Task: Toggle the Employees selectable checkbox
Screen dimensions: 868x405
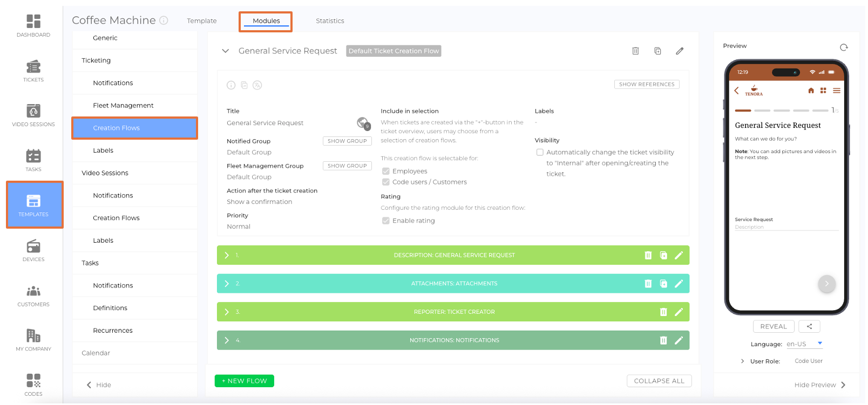Action: pyautogui.click(x=386, y=171)
